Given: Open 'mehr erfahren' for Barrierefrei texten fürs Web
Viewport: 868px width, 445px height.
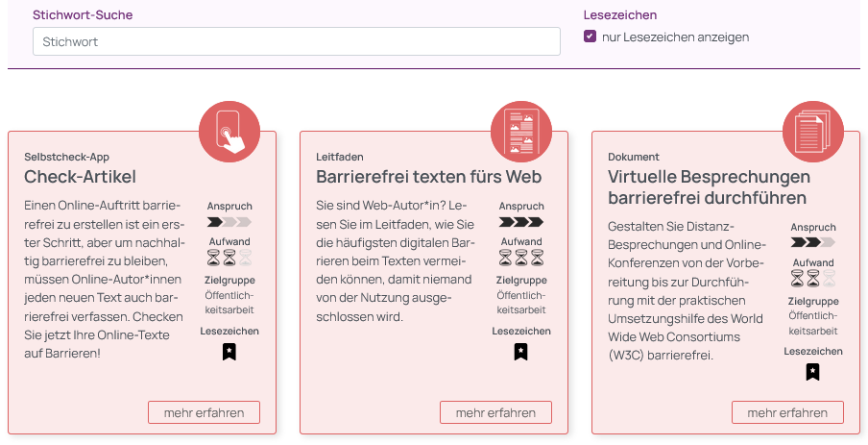Looking at the screenshot, I should (495, 413).
